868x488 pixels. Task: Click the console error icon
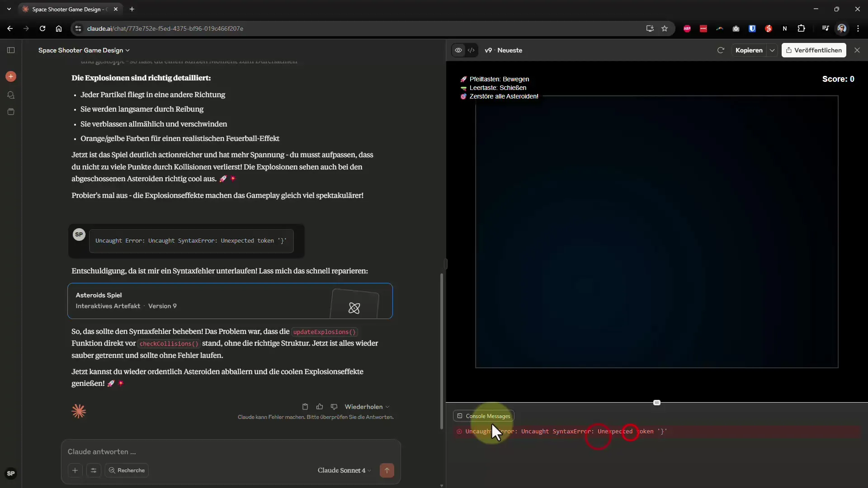click(x=459, y=432)
